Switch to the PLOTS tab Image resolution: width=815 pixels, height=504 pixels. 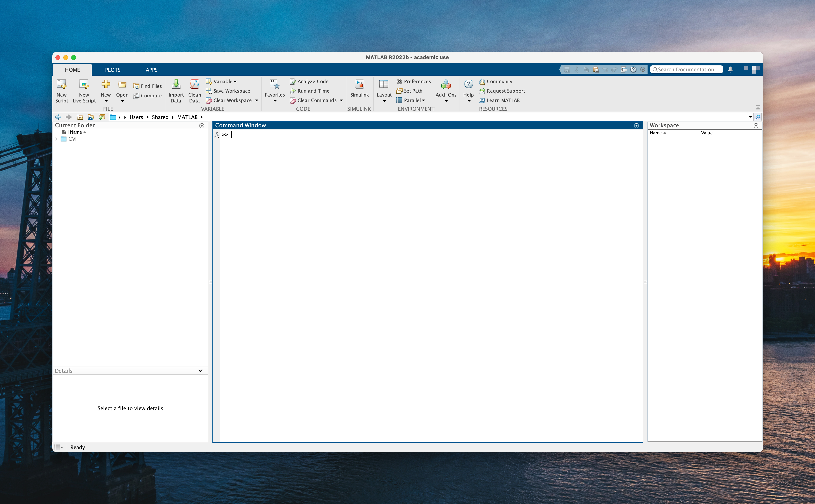point(112,70)
